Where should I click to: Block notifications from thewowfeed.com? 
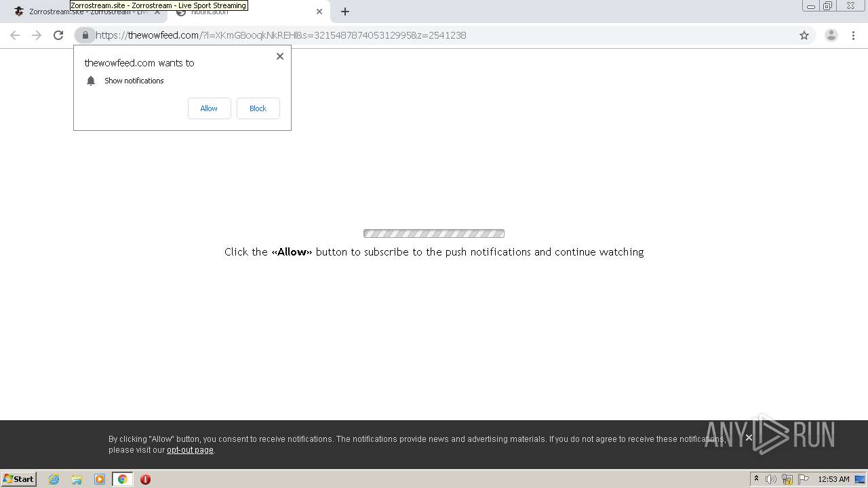tap(258, 108)
